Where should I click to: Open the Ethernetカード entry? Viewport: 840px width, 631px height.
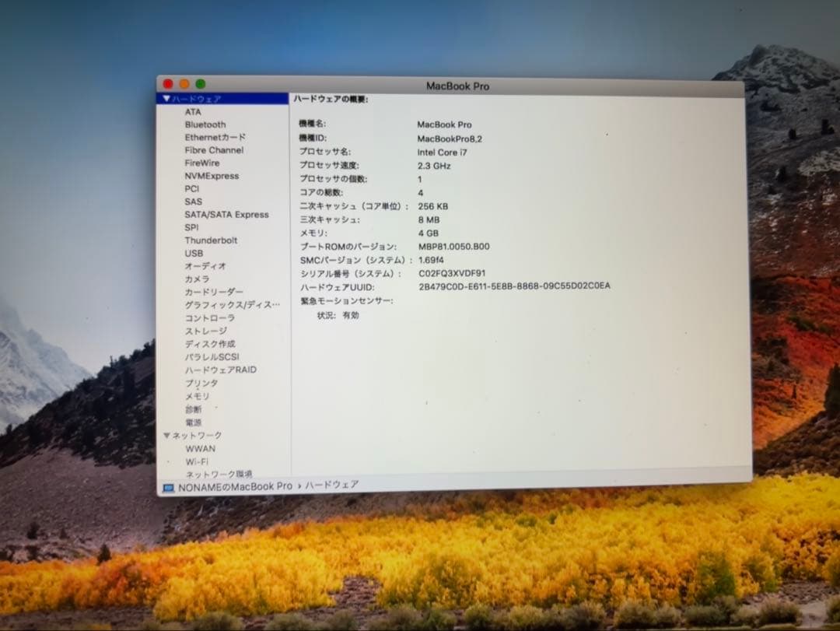215,137
